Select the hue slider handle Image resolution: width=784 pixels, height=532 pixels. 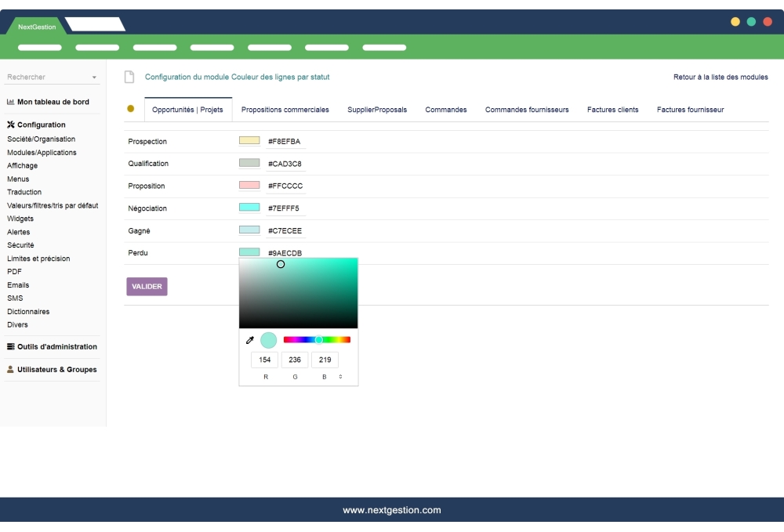[319, 339]
